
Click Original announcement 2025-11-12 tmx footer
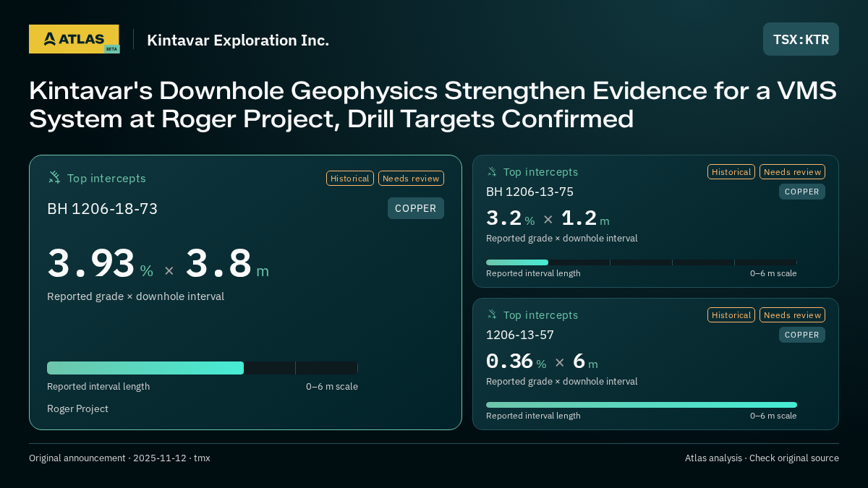[x=119, y=458]
